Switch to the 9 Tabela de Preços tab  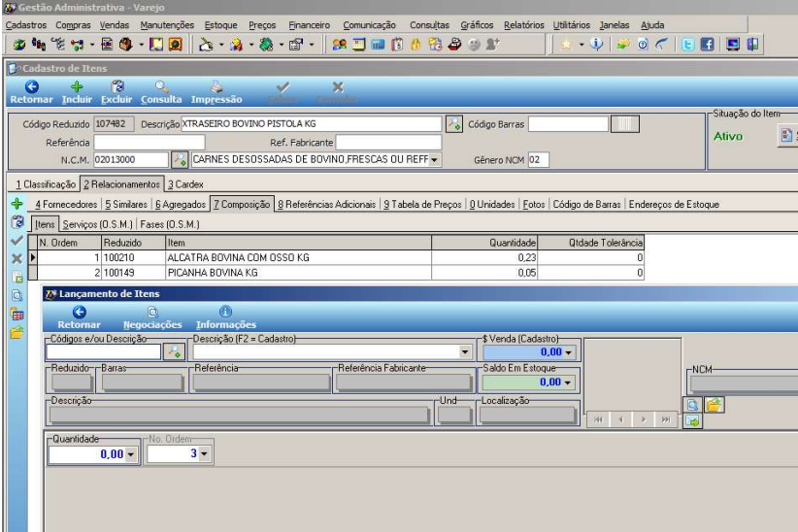point(422,204)
